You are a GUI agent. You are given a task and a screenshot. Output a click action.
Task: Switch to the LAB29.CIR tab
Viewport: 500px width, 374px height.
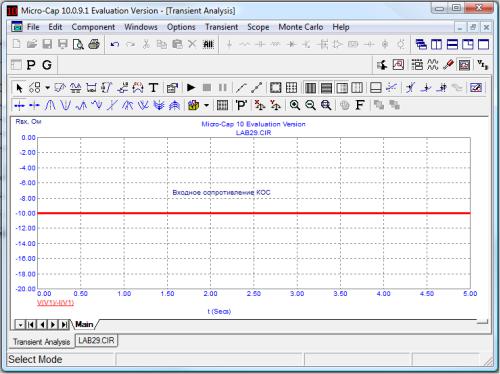96,341
